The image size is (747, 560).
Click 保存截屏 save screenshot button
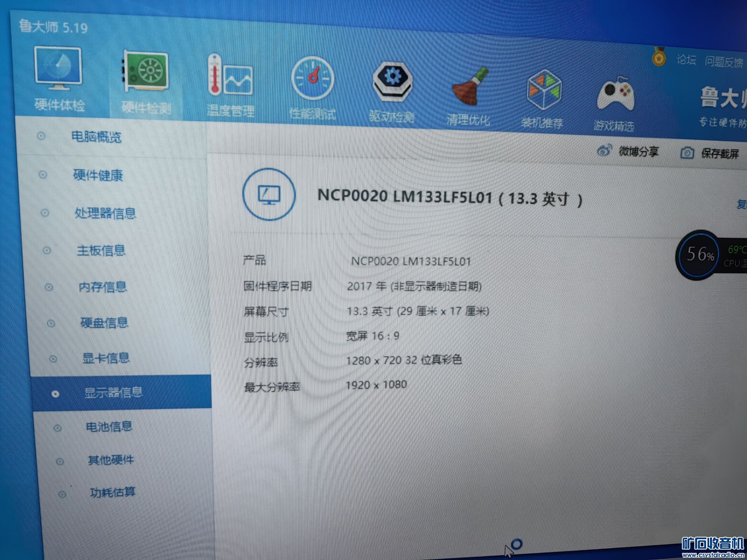tap(720, 154)
